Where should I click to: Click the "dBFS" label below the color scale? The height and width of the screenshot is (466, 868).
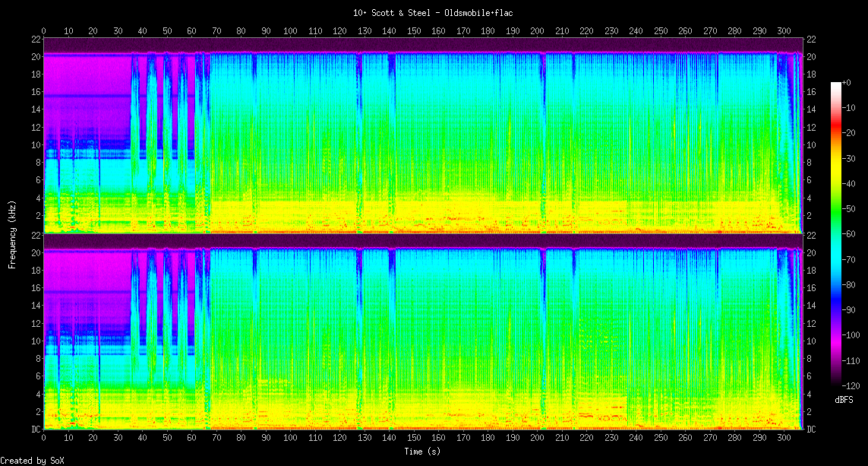[844, 399]
